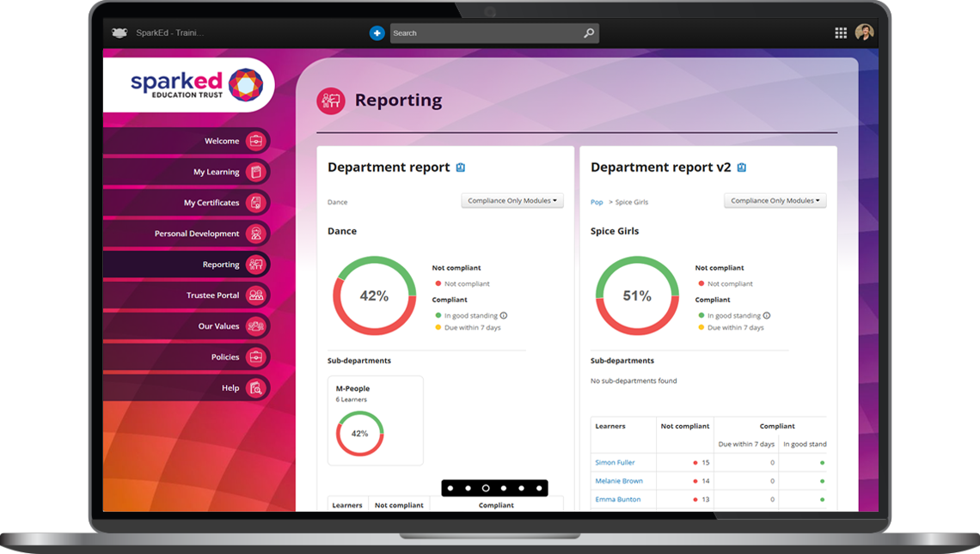The image size is (980, 554).
Task: Select the My Learning notebook icon
Action: click(256, 172)
